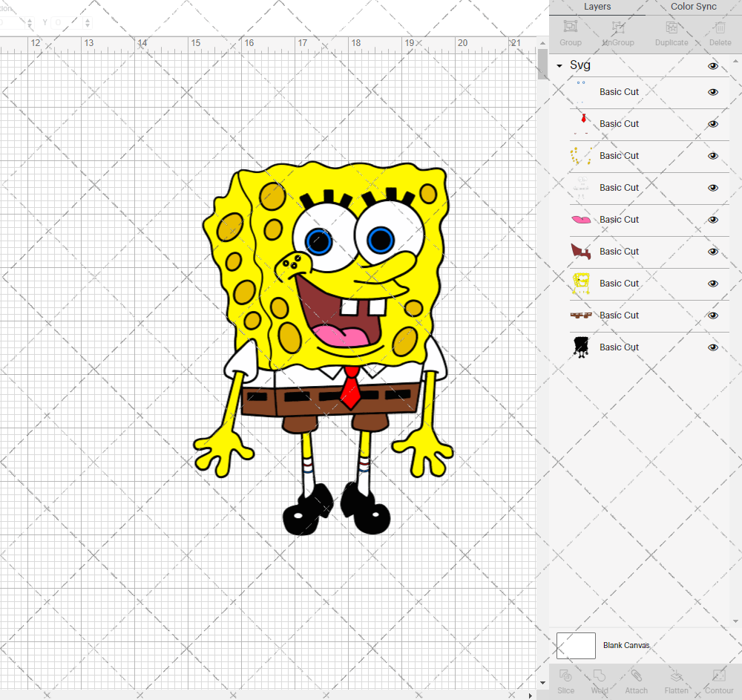Select the brown pants layer thumbnail
The height and width of the screenshot is (700, 742).
(581, 315)
